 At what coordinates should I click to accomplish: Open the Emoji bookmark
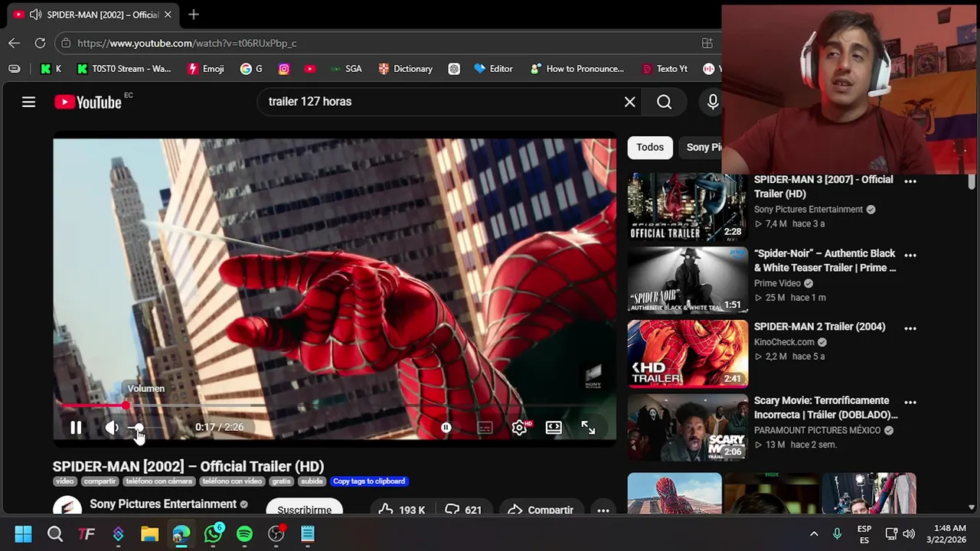206,69
